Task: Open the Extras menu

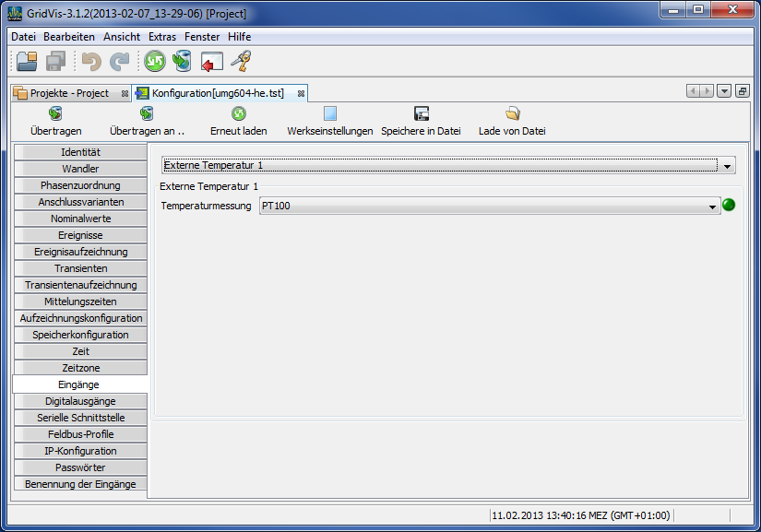Action: [162, 37]
